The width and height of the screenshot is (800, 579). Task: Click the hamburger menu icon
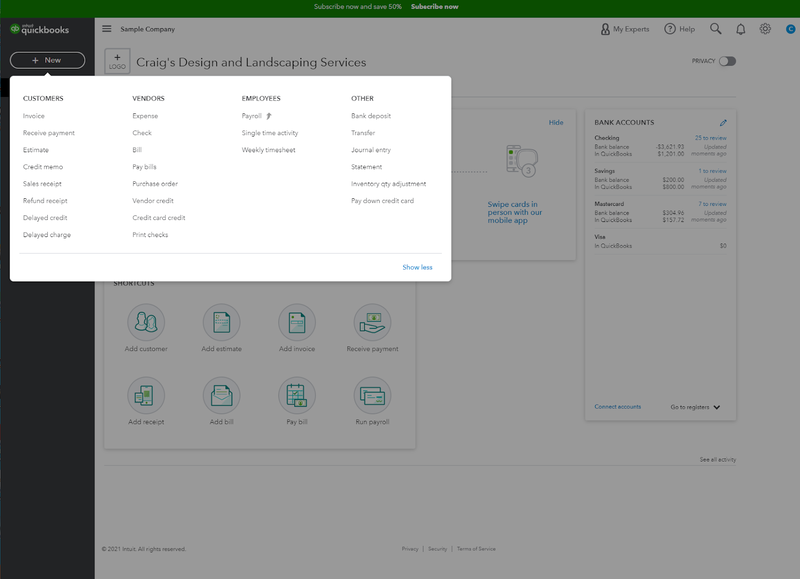tap(107, 29)
